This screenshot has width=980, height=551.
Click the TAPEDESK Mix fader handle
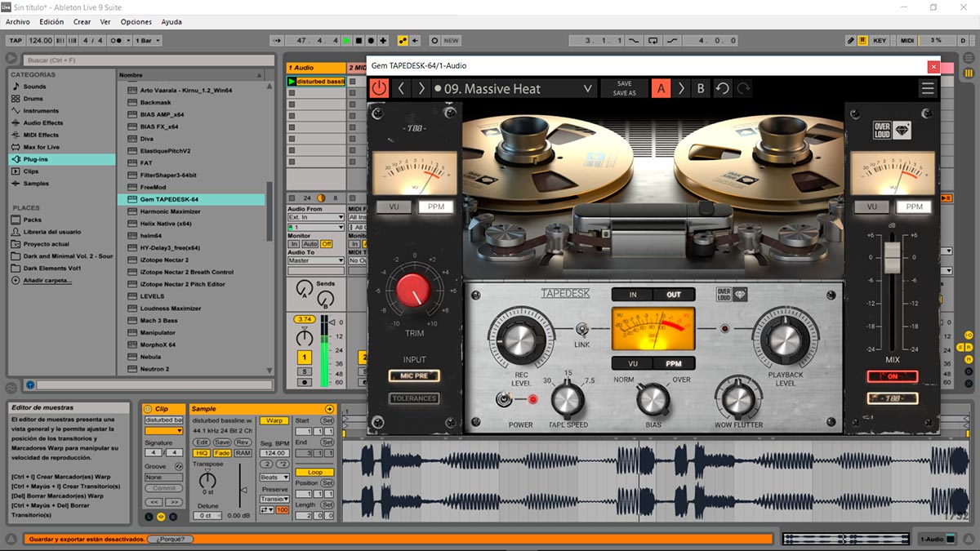click(x=892, y=257)
